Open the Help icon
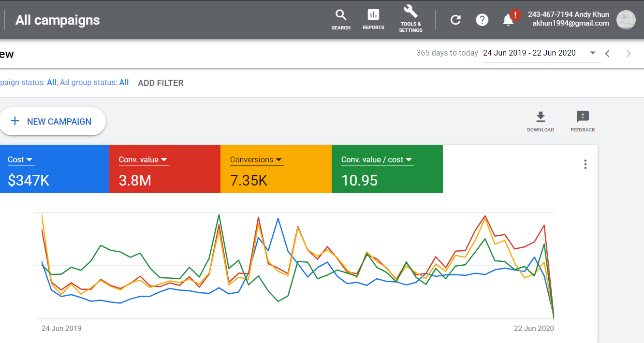This screenshot has width=644, height=343. [x=482, y=20]
